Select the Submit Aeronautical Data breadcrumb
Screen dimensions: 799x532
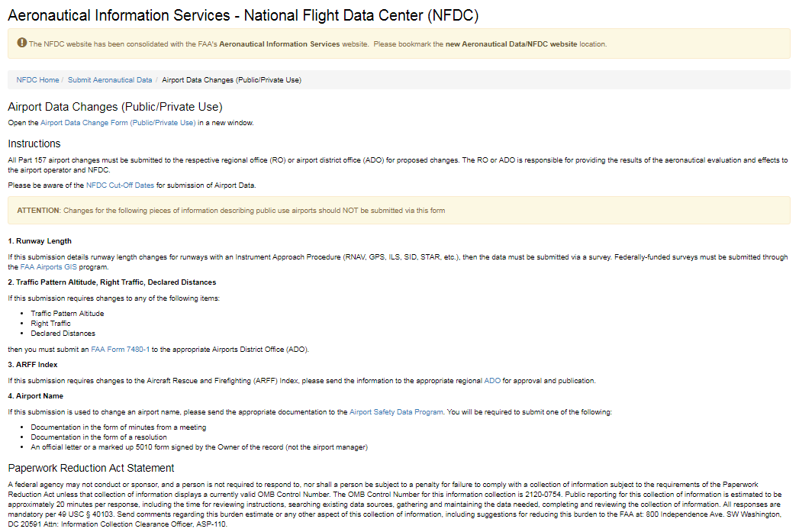(x=110, y=79)
